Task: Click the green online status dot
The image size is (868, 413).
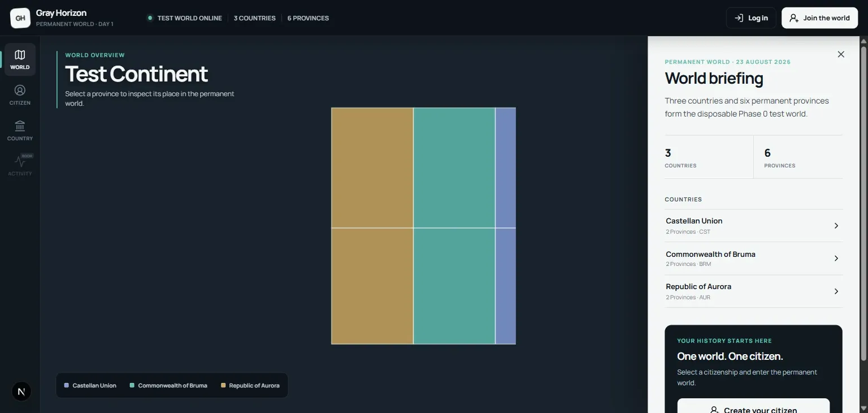Action: [x=150, y=18]
